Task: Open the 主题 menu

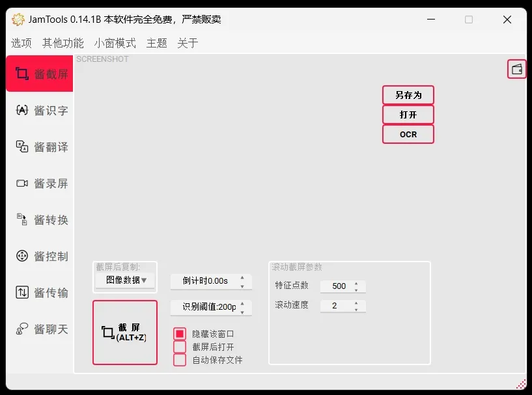Action: coord(157,43)
